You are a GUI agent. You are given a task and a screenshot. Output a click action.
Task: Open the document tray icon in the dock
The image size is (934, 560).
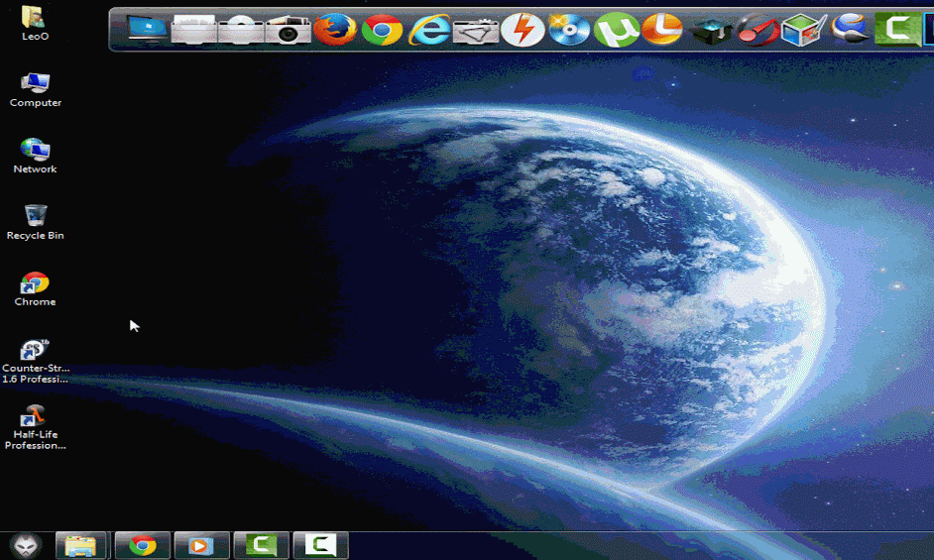(193, 29)
